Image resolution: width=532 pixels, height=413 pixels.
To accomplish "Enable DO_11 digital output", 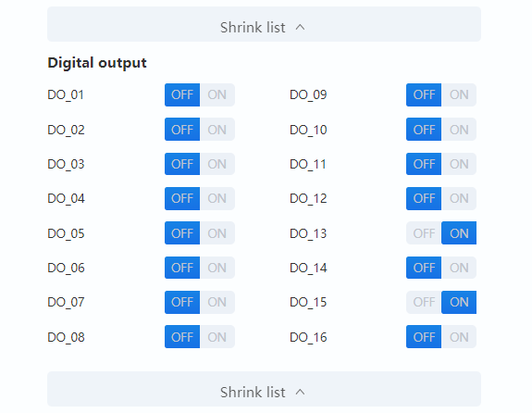I will coord(459,164).
